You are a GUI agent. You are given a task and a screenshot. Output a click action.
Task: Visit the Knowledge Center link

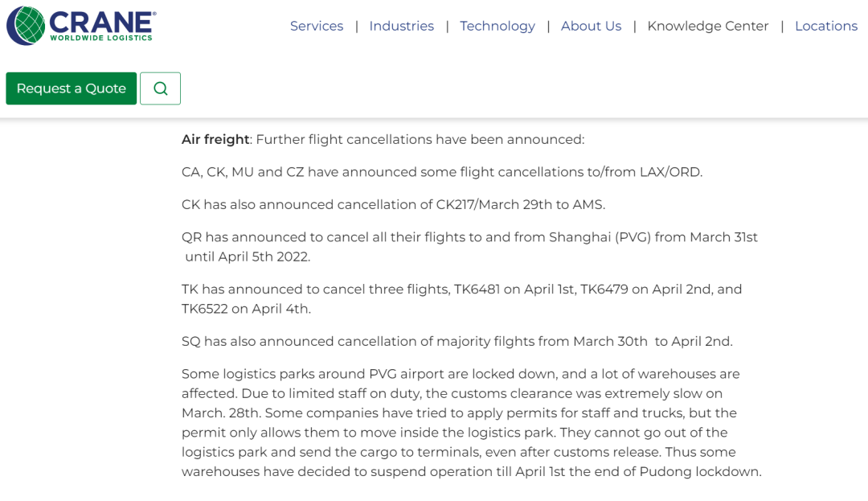coord(707,26)
